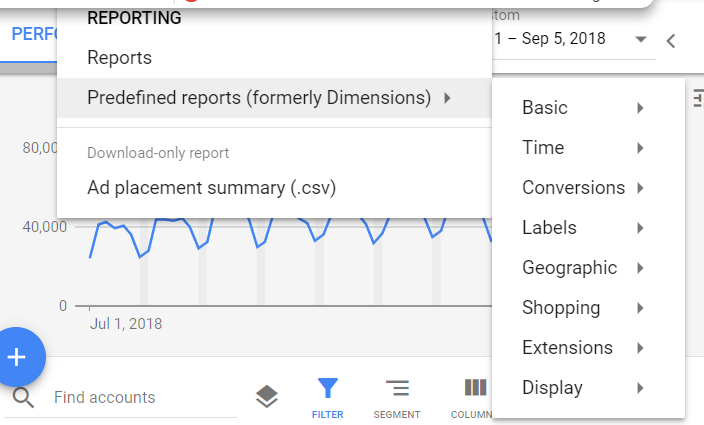Screen dimensions: 704x425
Task: Select Reports from the Reporting menu
Action: [120, 58]
